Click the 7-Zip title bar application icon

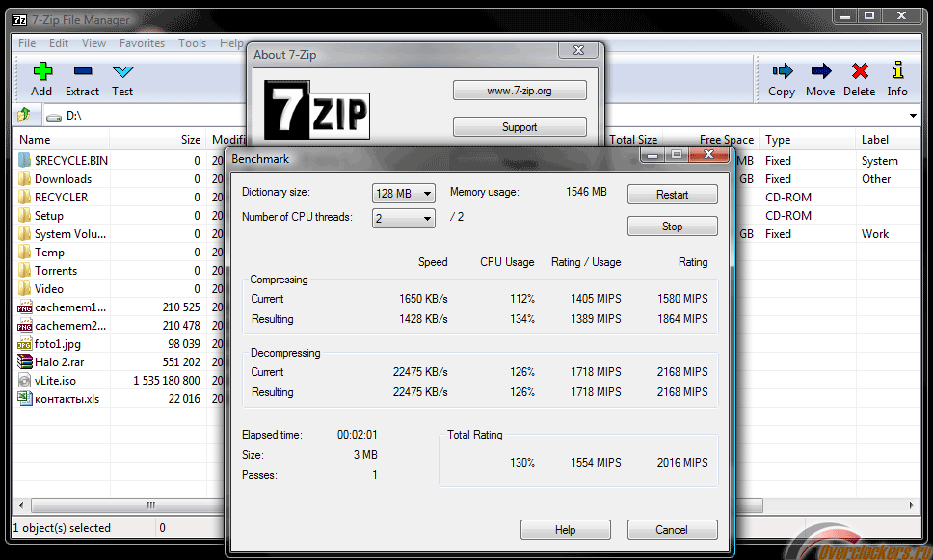pyautogui.click(x=19, y=19)
